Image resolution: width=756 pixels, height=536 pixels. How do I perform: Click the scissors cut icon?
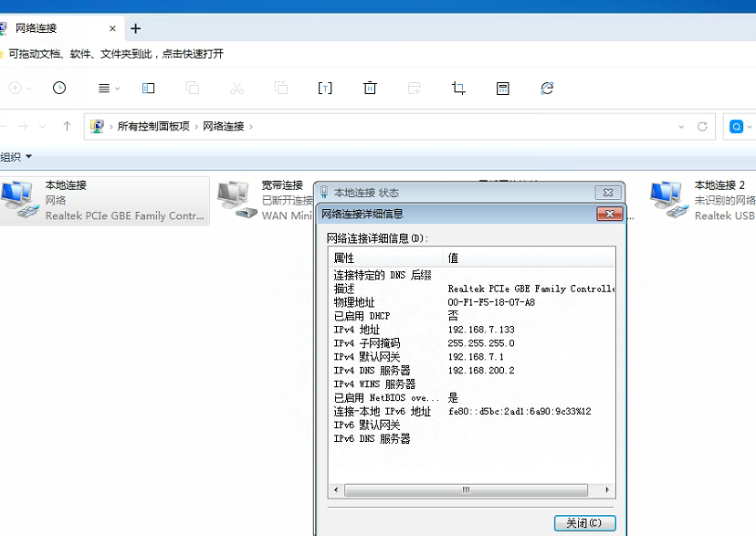tap(236, 89)
